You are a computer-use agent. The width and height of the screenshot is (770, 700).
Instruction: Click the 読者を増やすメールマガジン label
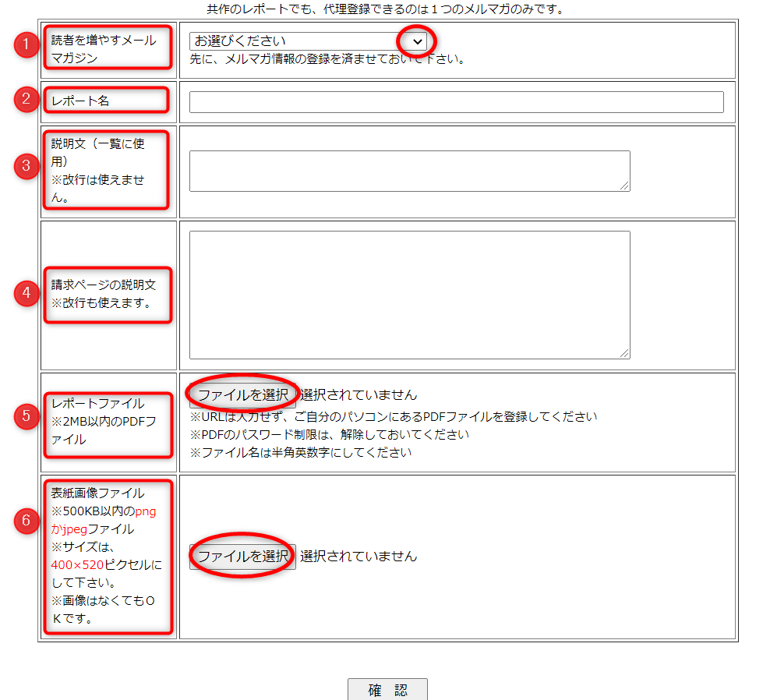(x=104, y=48)
